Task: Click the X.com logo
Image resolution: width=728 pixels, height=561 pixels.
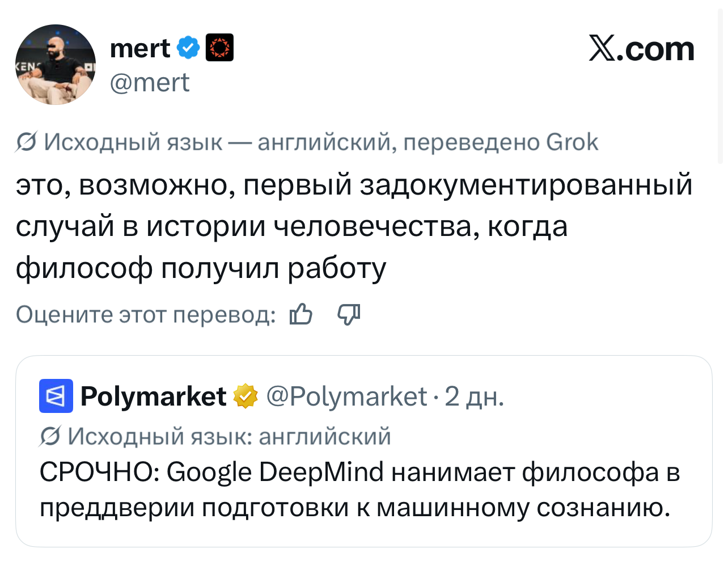Action: pyautogui.click(x=641, y=49)
